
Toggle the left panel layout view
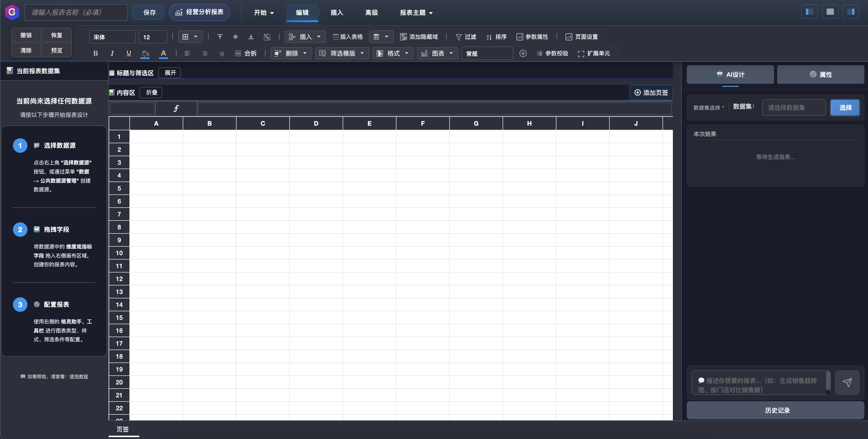click(809, 12)
